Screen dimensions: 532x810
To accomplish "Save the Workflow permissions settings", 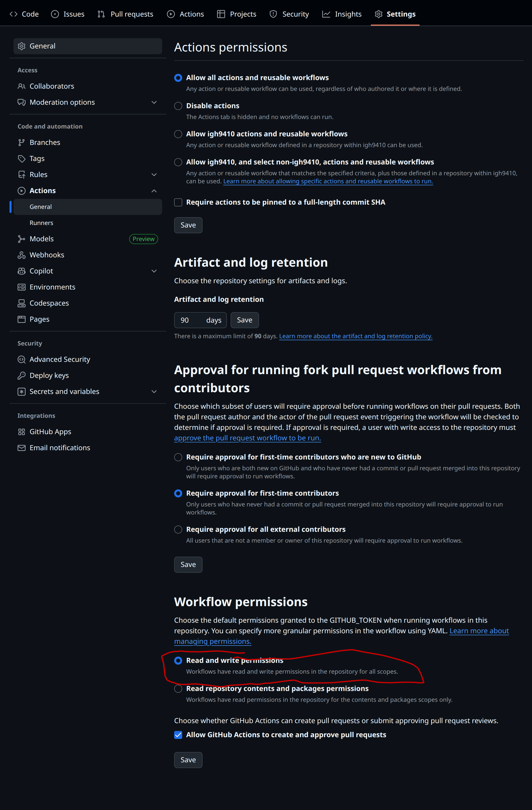I will [x=188, y=760].
